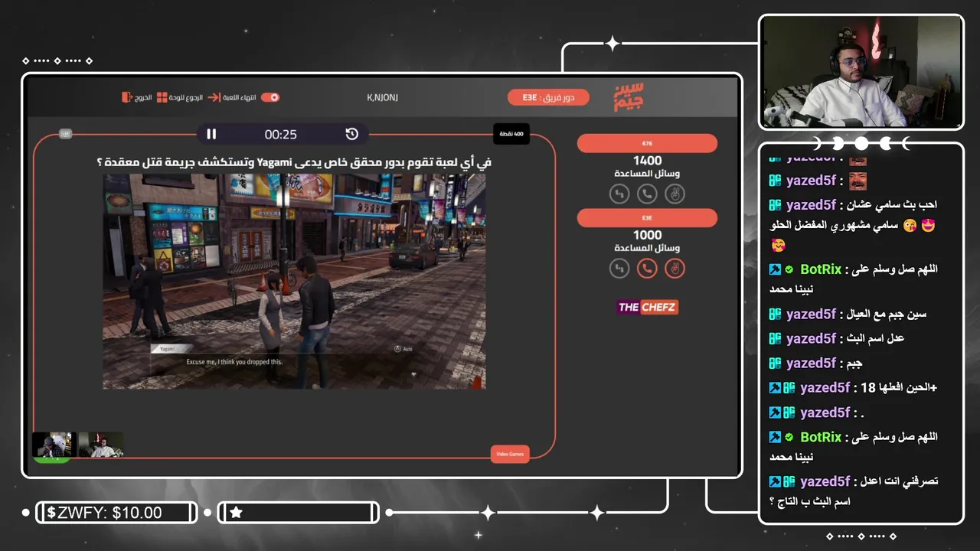The height and width of the screenshot is (551, 980).
Task: Click the Video Games category tag
Action: click(510, 454)
